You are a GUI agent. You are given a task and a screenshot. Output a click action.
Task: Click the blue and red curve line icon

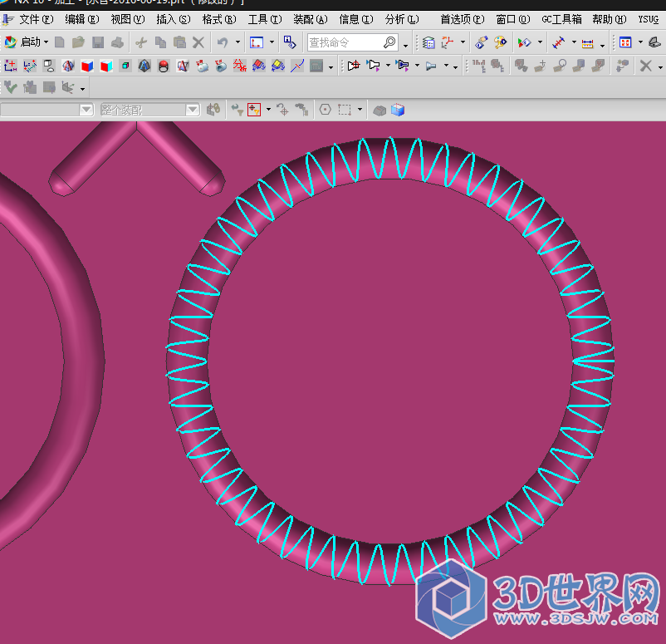click(297, 66)
